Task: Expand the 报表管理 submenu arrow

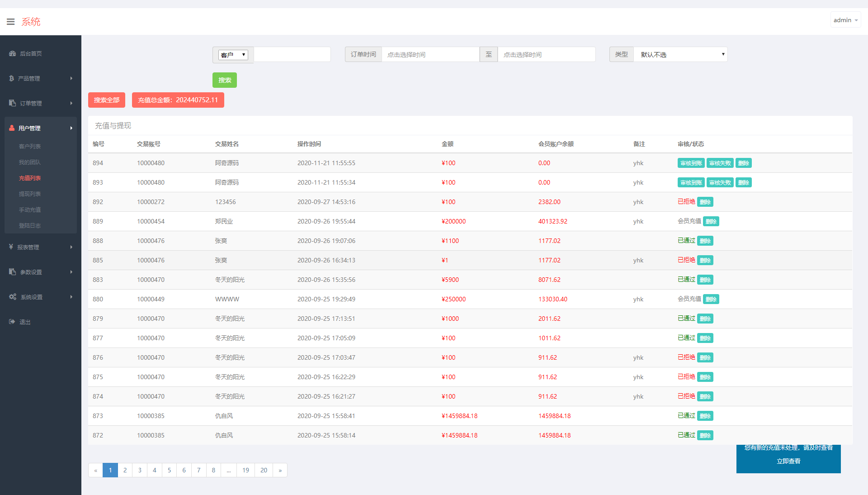Action: [71, 247]
